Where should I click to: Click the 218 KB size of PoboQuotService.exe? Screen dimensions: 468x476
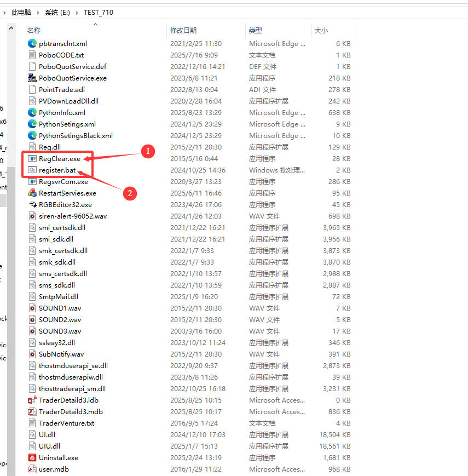(339, 78)
